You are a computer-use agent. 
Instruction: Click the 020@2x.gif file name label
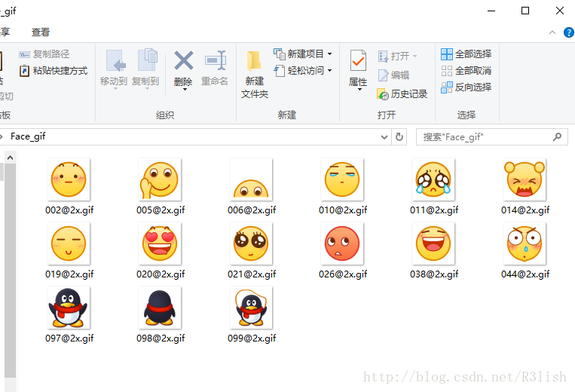coord(161,274)
